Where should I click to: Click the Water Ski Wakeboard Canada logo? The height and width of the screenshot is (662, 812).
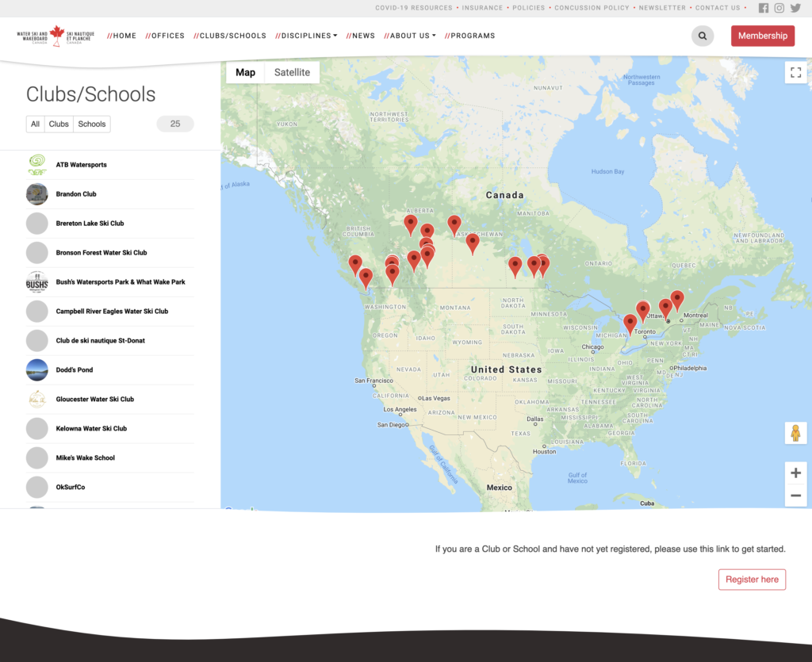pos(56,36)
